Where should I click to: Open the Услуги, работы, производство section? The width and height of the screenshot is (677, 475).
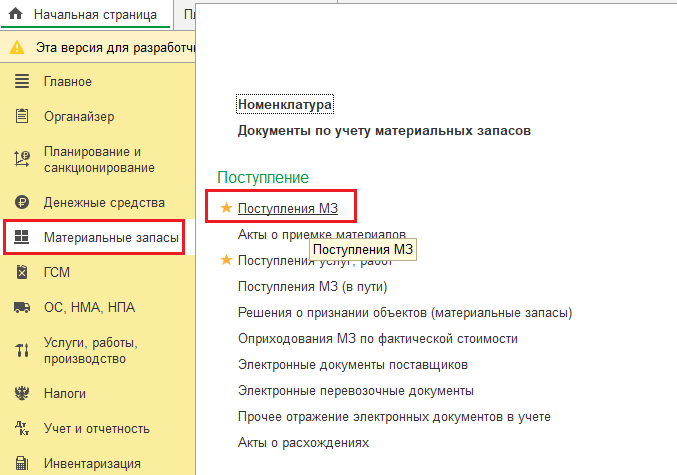91,350
